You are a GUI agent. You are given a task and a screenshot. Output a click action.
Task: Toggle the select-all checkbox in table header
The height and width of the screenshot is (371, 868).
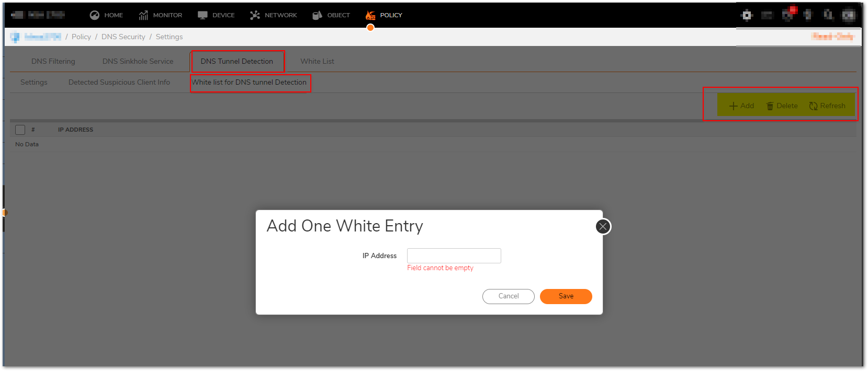point(20,130)
